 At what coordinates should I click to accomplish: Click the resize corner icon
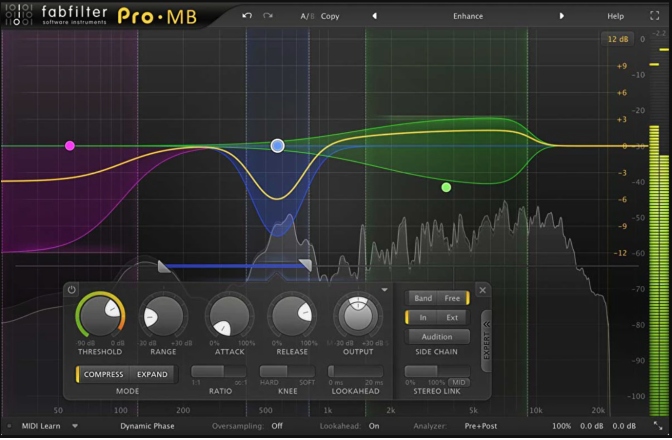point(657,426)
